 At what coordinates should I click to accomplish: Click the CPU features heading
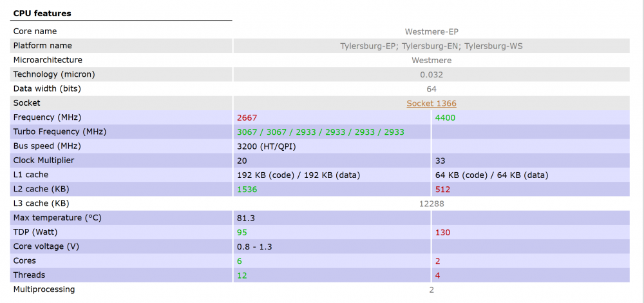[x=43, y=13]
